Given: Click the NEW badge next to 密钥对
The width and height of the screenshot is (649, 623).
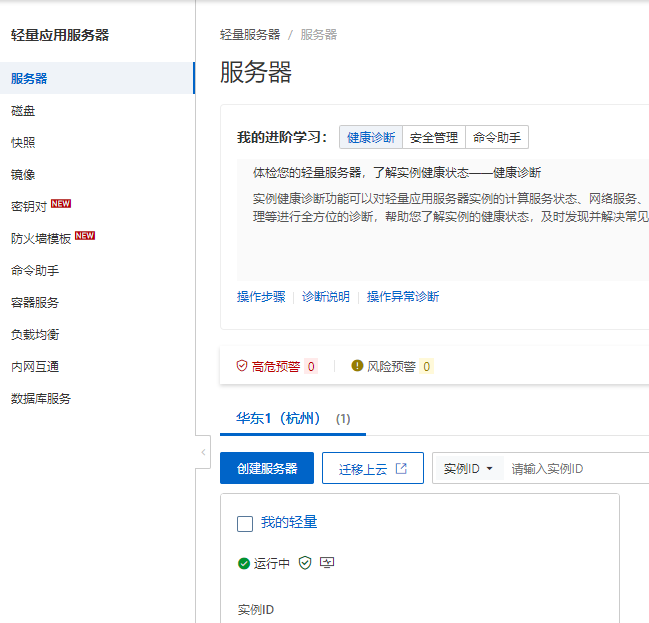Looking at the screenshot, I should 61,204.
